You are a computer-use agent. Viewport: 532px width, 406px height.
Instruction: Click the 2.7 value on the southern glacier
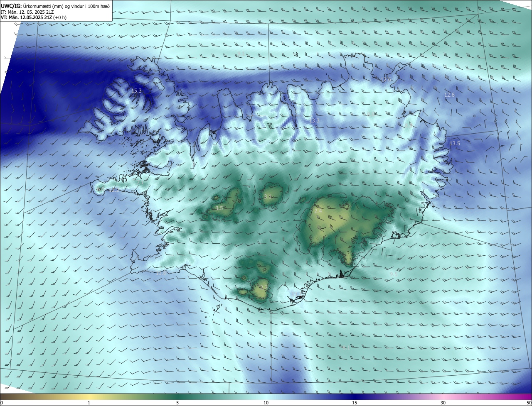(x=264, y=287)
